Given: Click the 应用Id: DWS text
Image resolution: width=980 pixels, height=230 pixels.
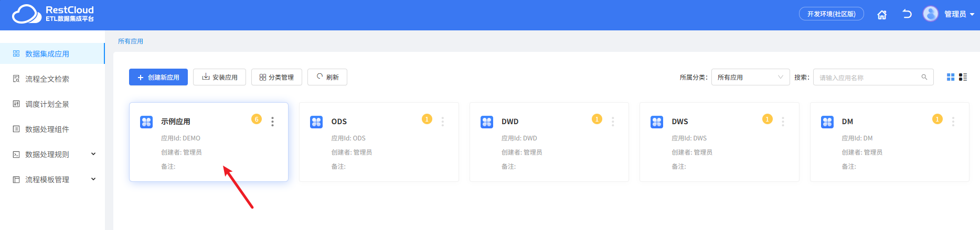Looking at the screenshot, I should tap(689, 138).
